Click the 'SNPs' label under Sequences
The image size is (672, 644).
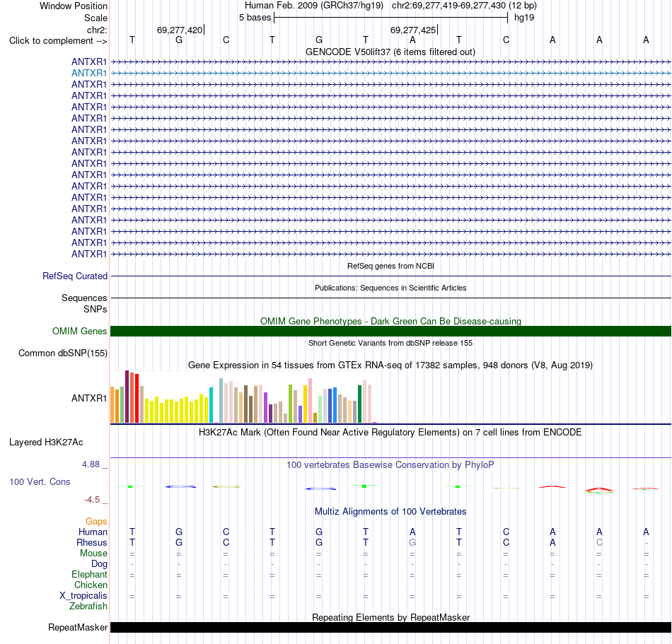95,309
